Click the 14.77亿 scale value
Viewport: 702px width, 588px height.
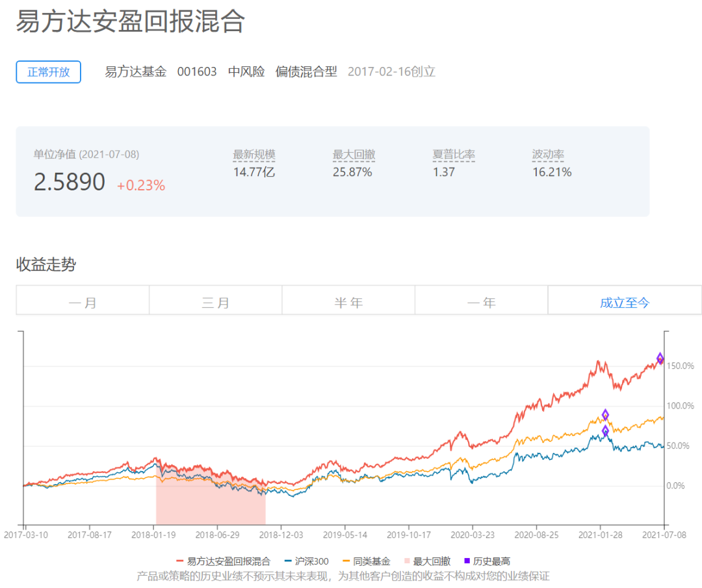[254, 172]
